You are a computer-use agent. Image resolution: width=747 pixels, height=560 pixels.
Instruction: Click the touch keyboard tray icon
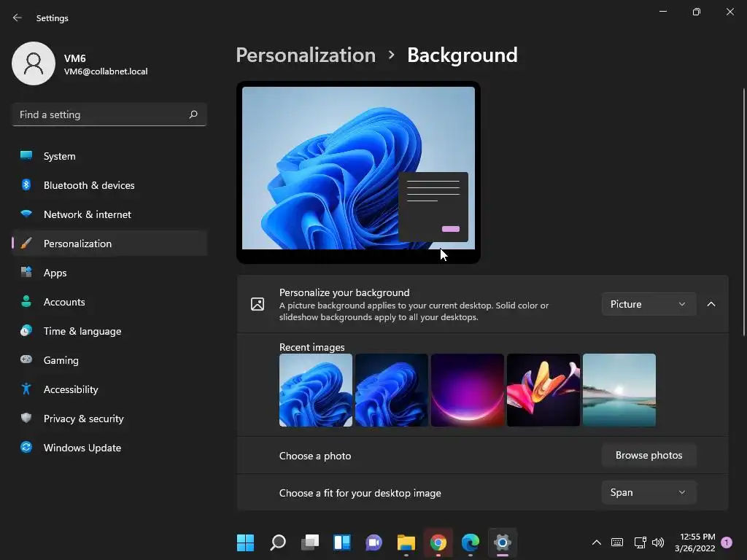point(617,542)
